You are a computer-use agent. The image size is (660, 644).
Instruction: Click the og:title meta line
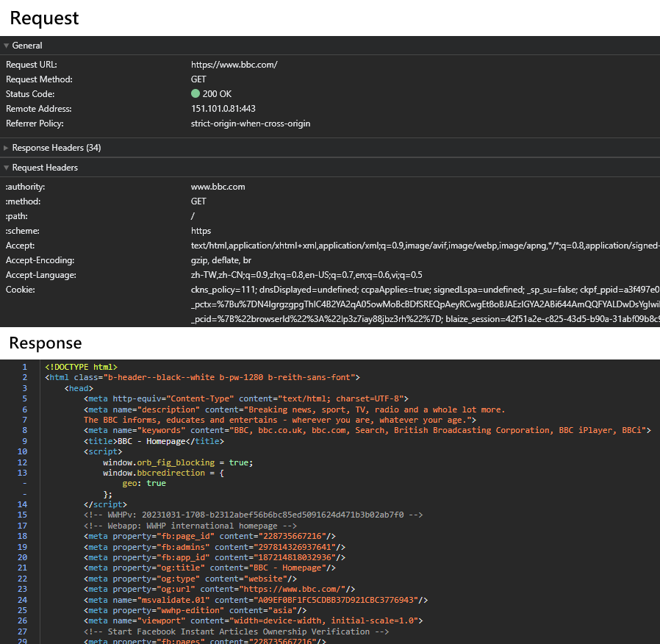point(209,568)
